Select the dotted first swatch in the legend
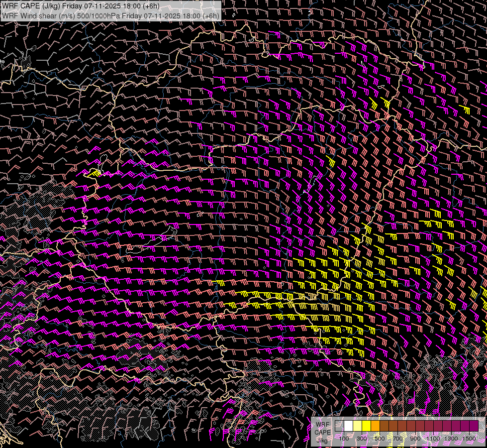This screenshot has width=487, height=448. pyautogui.click(x=340, y=426)
